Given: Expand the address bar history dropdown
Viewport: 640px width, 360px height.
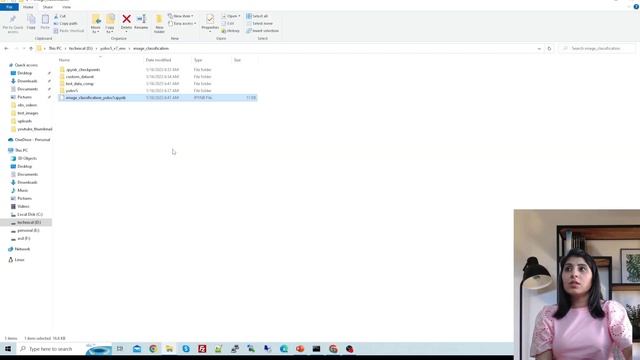Looking at the screenshot, I should [x=539, y=49].
